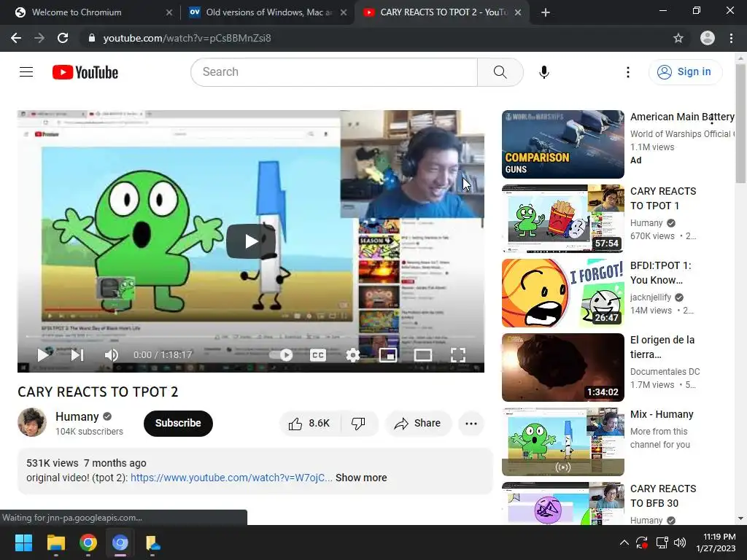747x560 pixels.
Task: Switch to theater mode
Action: (423, 355)
